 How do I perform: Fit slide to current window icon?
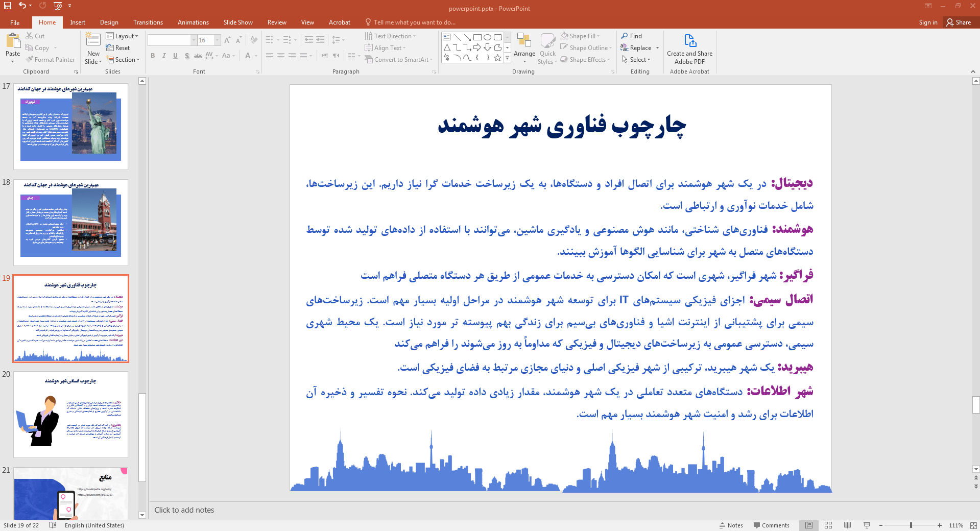(x=973, y=525)
